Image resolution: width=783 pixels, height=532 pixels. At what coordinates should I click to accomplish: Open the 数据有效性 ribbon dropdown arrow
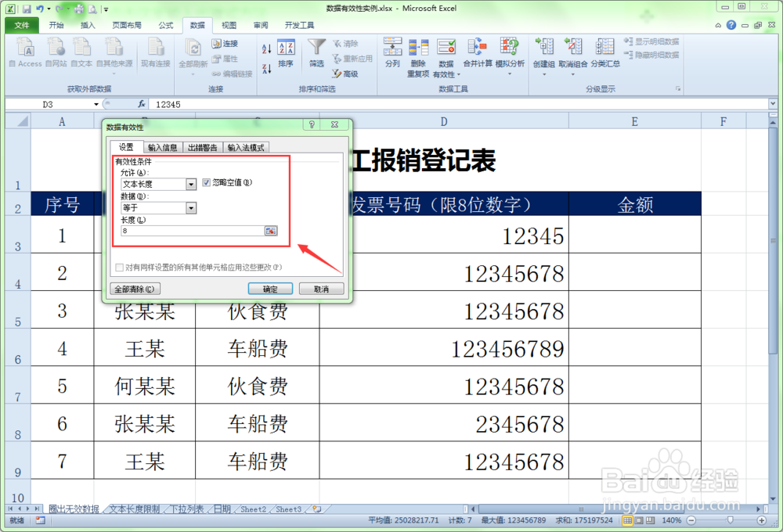click(x=458, y=75)
